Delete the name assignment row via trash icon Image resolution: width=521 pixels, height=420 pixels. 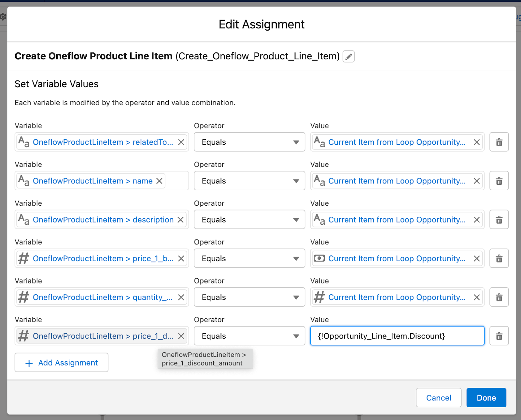click(x=499, y=181)
